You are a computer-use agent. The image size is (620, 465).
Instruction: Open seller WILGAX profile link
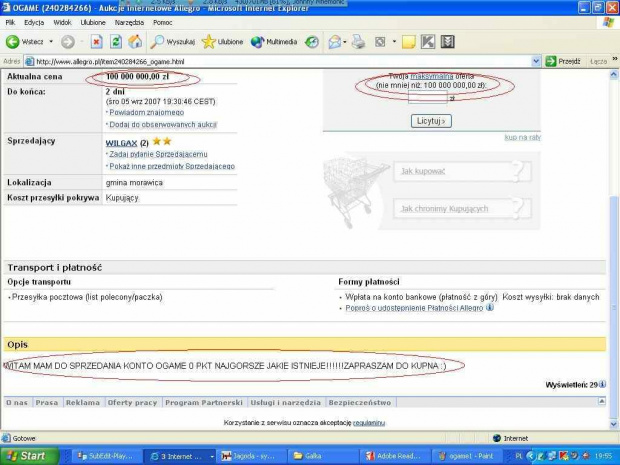click(x=121, y=143)
